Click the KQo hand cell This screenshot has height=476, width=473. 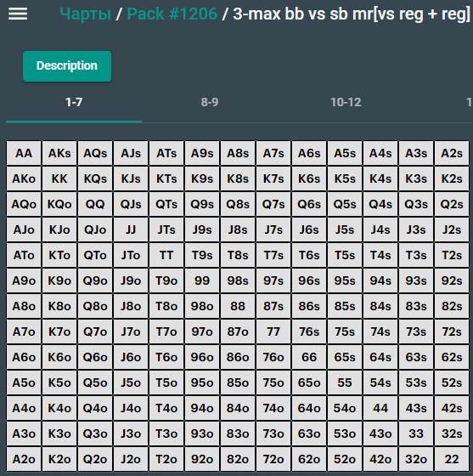[59, 204]
